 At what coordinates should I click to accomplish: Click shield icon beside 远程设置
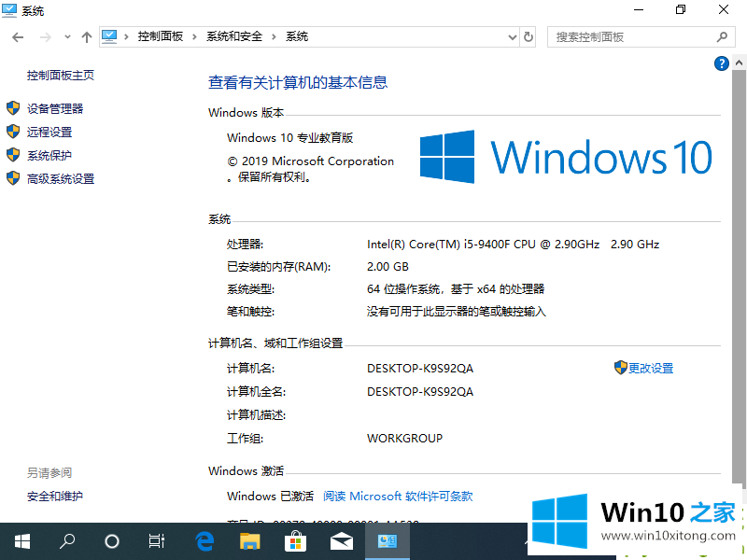point(13,132)
